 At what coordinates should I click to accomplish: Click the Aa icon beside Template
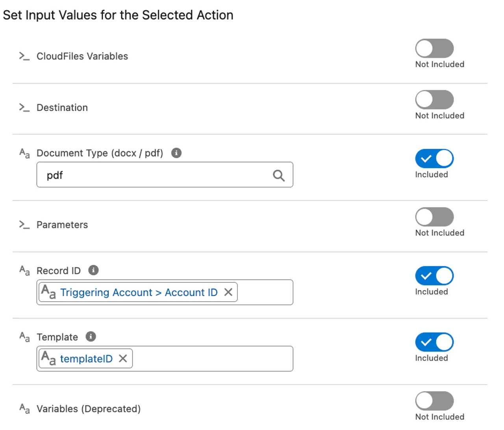tap(24, 337)
